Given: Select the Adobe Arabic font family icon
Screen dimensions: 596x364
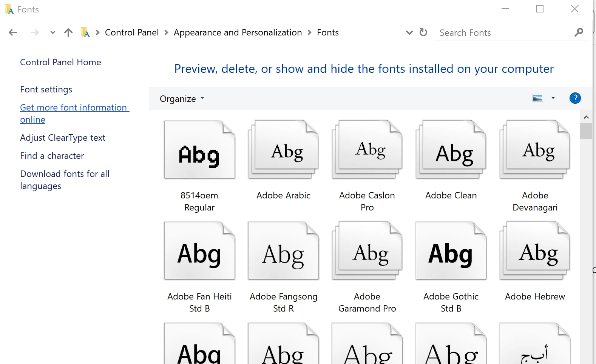Looking at the screenshot, I should tap(283, 150).
